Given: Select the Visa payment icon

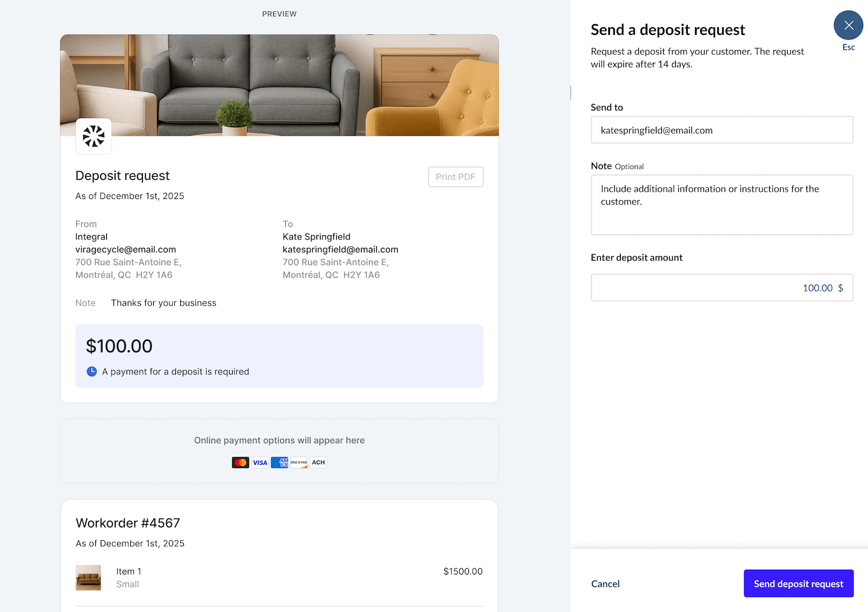Looking at the screenshot, I should tap(260, 462).
